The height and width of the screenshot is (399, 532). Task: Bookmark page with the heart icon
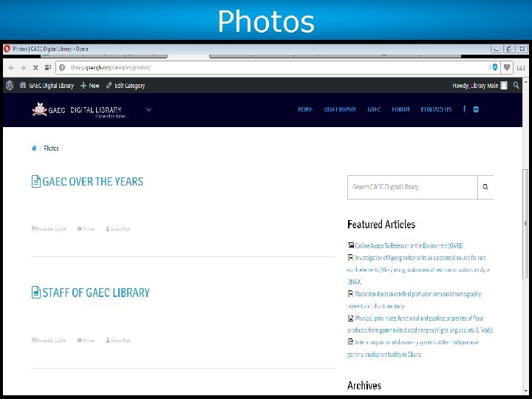(x=507, y=67)
